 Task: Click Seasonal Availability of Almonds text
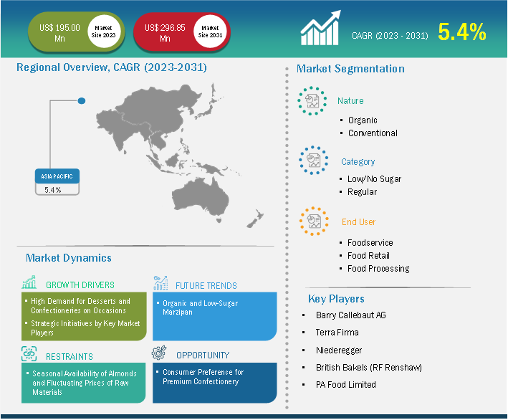pyautogui.click(x=85, y=383)
